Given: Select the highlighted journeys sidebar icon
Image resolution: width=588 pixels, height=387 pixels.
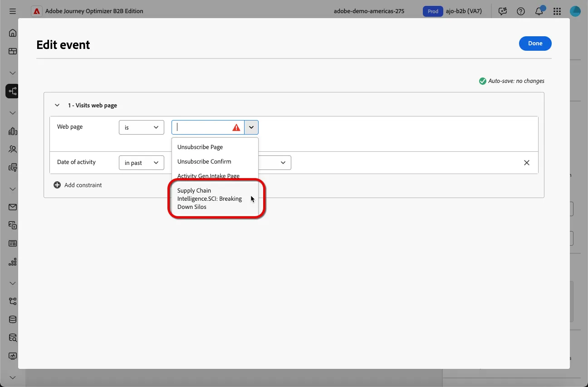Looking at the screenshot, I should [x=12, y=91].
